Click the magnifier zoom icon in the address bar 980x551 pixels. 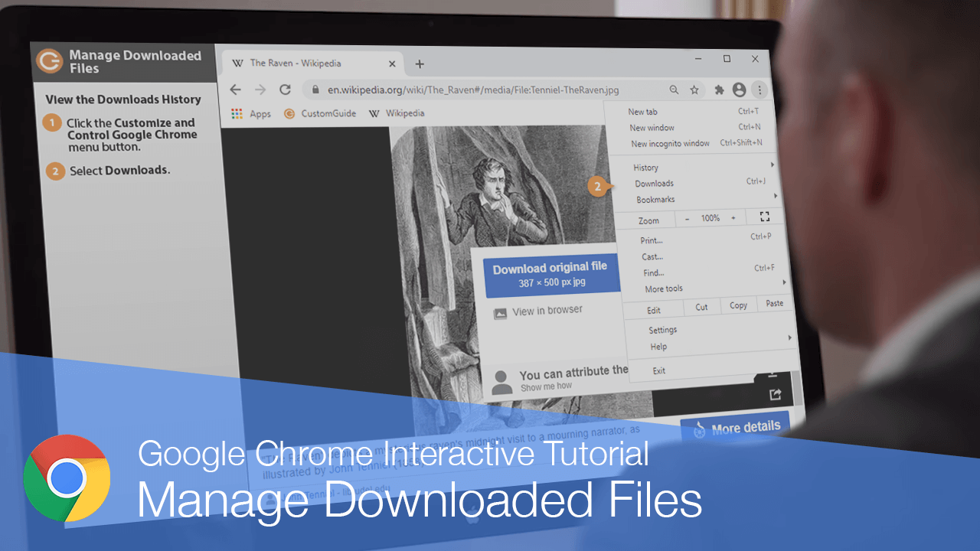pos(673,90)
